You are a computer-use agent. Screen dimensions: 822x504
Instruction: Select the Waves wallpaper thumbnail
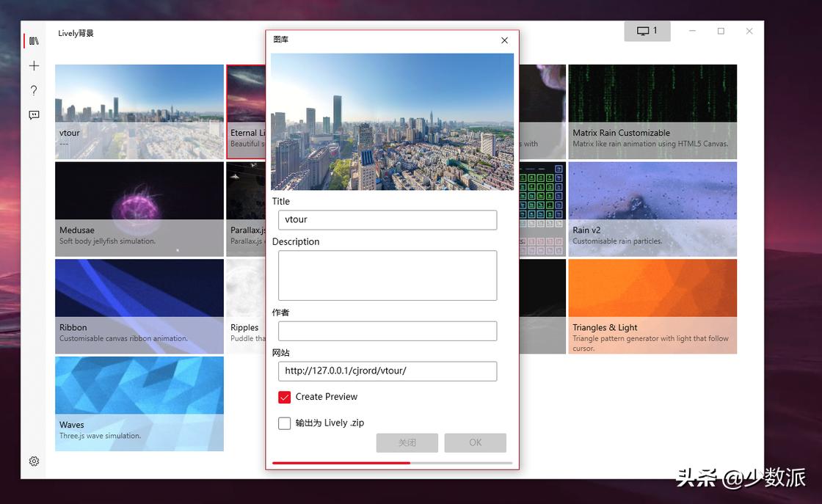tap(139, 403)
